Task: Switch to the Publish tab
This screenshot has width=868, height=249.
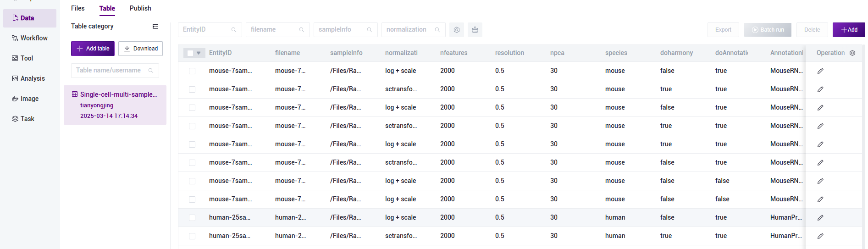Action: (x=140, y=8)
